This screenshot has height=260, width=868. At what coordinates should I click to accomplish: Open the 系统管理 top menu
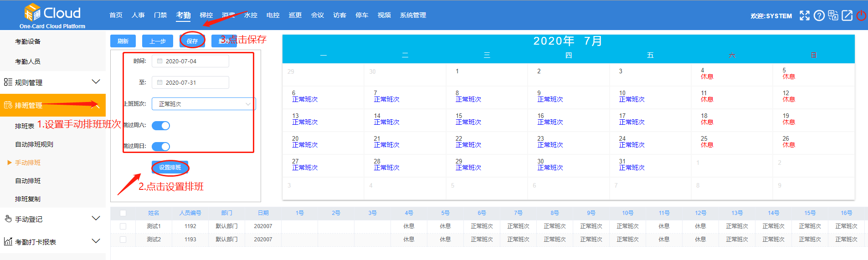pyautogui.click(x=413, y=15)
